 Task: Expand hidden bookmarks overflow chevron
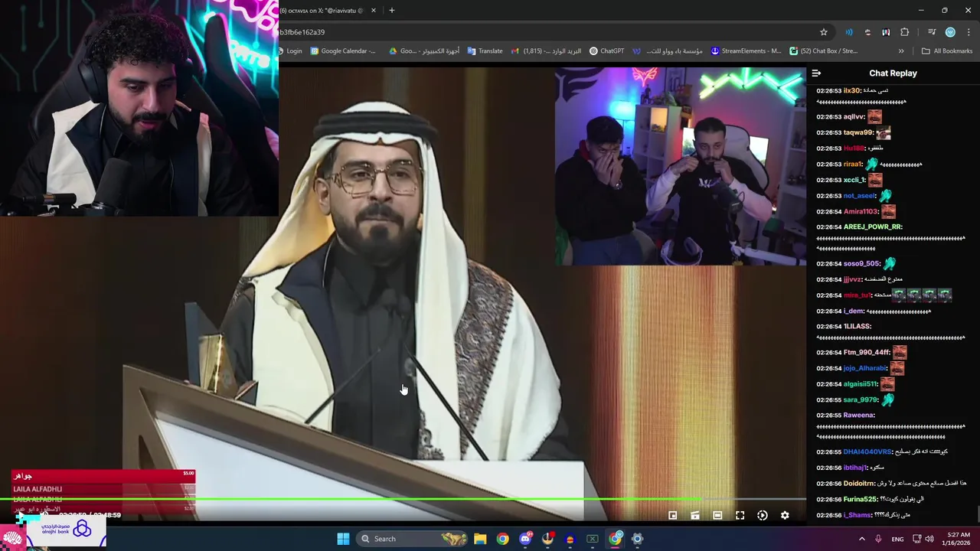(x=901, y=51)
